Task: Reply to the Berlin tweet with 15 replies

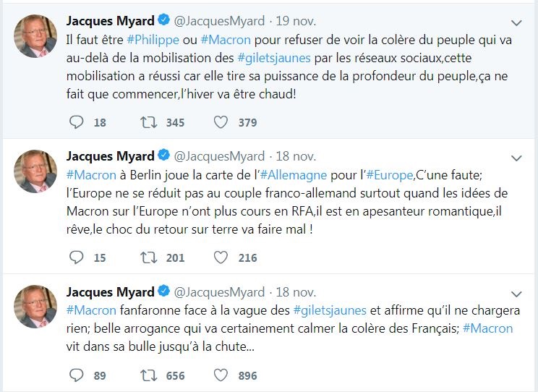Action: click(77, 257)
